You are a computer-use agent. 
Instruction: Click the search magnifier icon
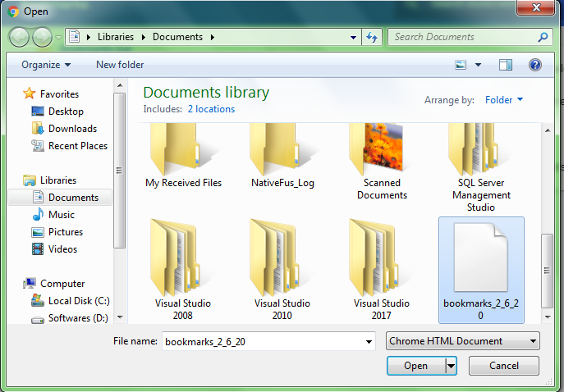pyautogui.click(x=543, y=37)
